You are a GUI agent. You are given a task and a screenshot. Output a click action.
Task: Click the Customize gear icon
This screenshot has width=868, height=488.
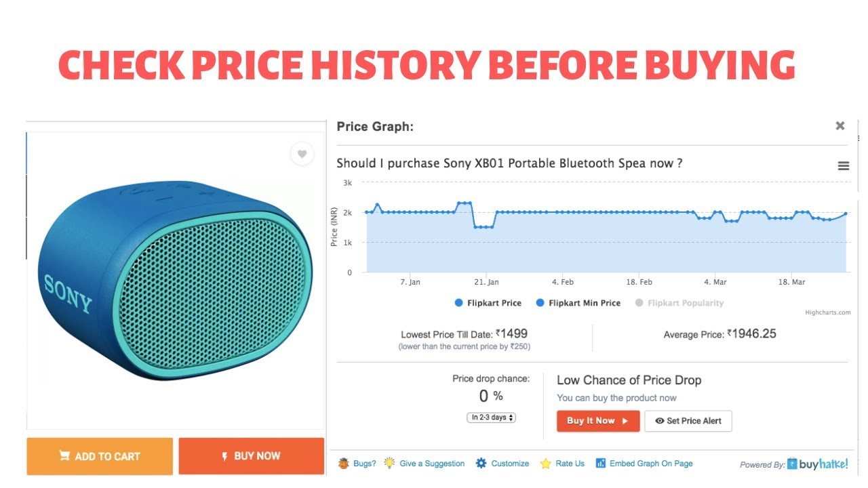point(481,464)
